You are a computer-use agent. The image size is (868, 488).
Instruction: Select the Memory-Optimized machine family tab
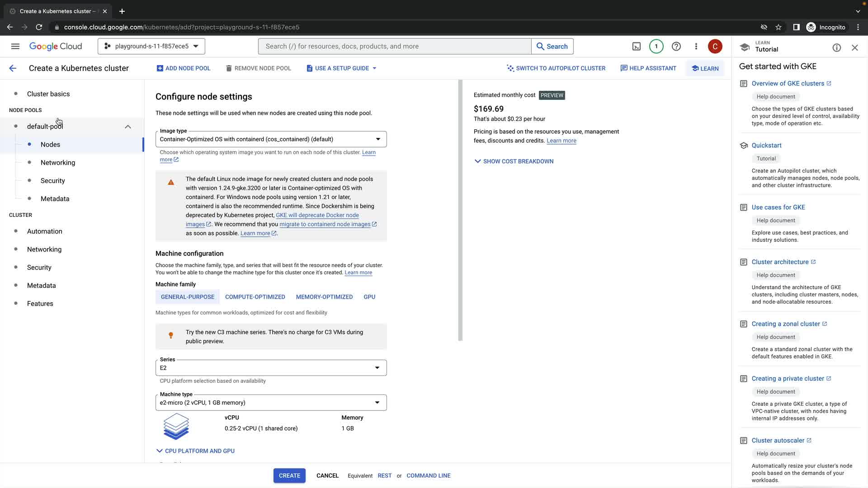pyautogui.click(x=324, y=297)
